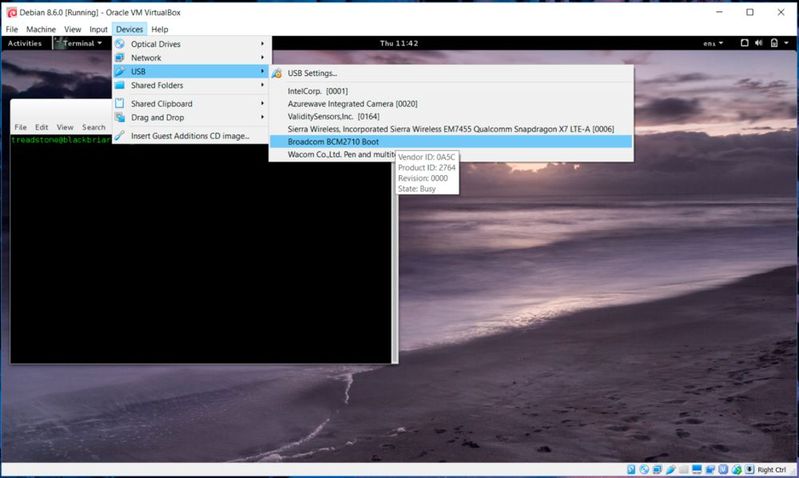Screen dimensions: 799x478
Task: Attach the Azurewave Integrated Camera [0020]
Action: point(451,103)
